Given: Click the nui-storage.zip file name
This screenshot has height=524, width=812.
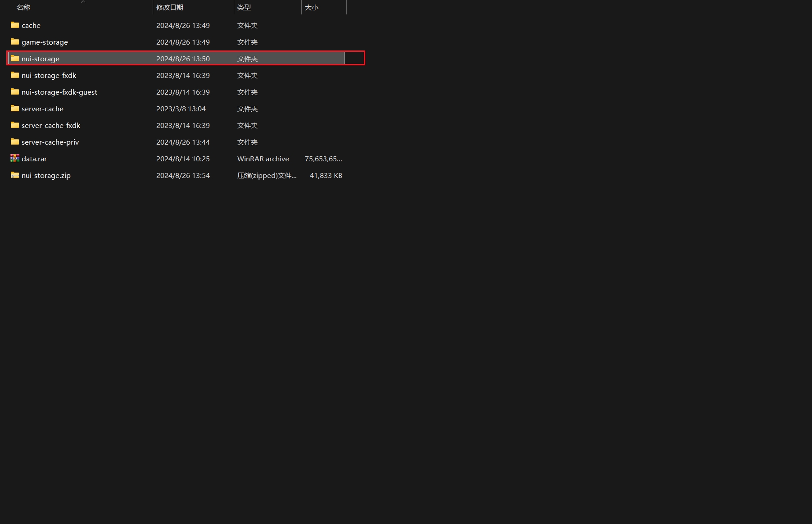Looking at the screenshot, I should (x=46, y=176).
